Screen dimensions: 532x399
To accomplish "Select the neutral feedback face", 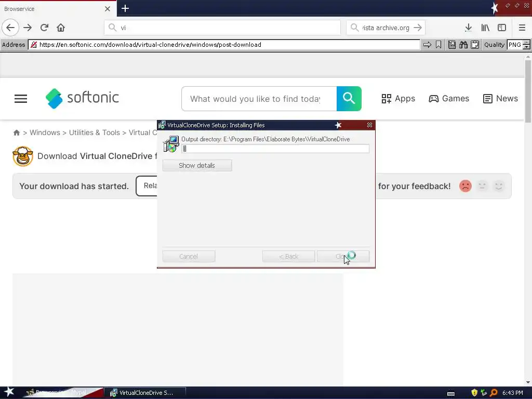I will 482,186.
